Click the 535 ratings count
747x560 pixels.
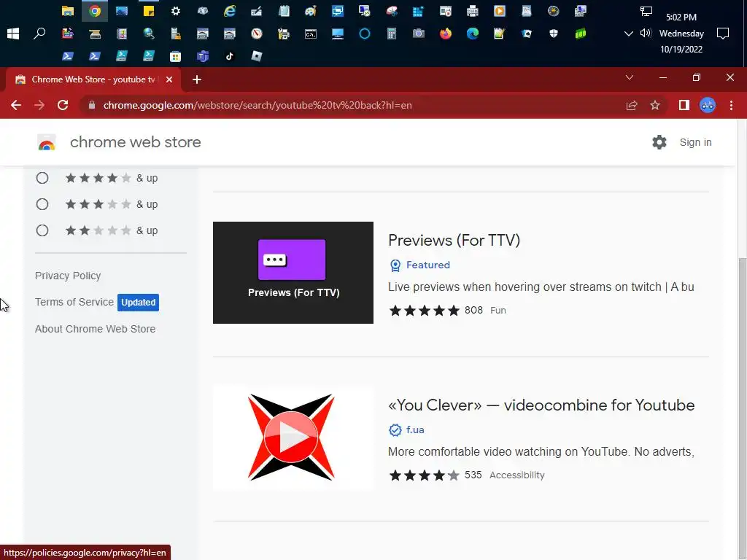click(473, 475)
